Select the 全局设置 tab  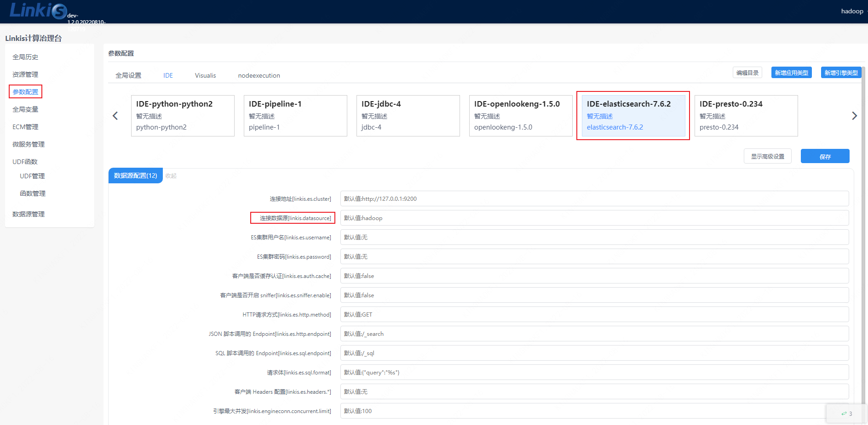[128, 75]
